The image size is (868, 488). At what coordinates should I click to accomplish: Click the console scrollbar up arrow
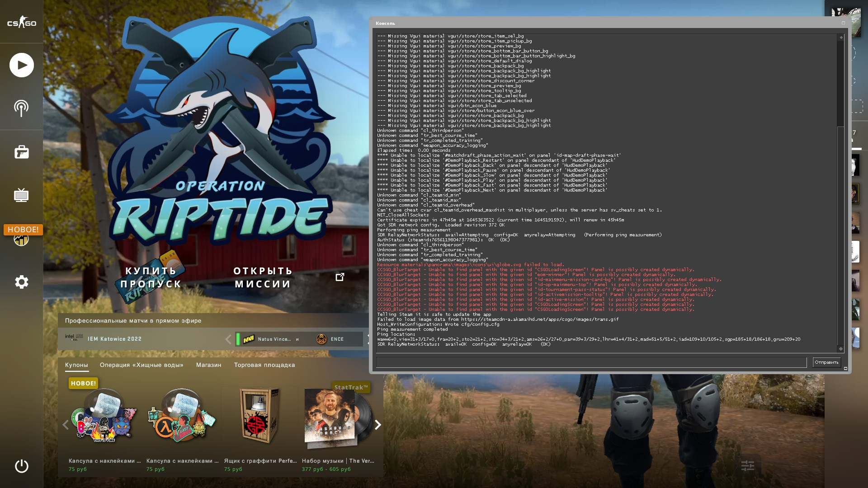pyautogui.click(x=841, y=38)
